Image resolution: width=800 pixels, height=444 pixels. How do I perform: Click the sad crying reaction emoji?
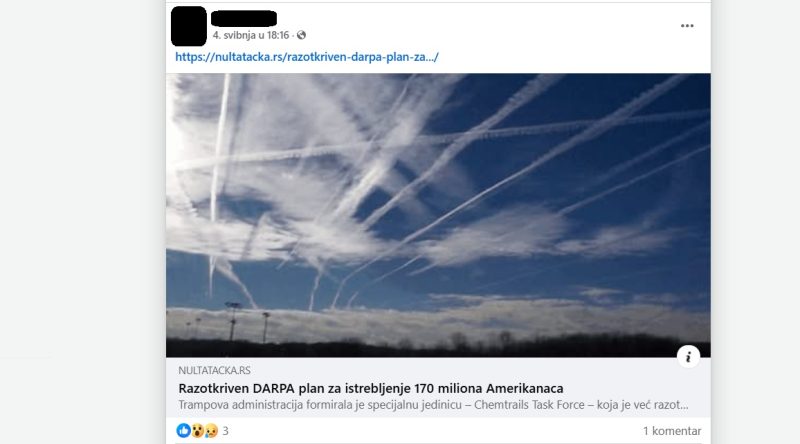point(211,431)
